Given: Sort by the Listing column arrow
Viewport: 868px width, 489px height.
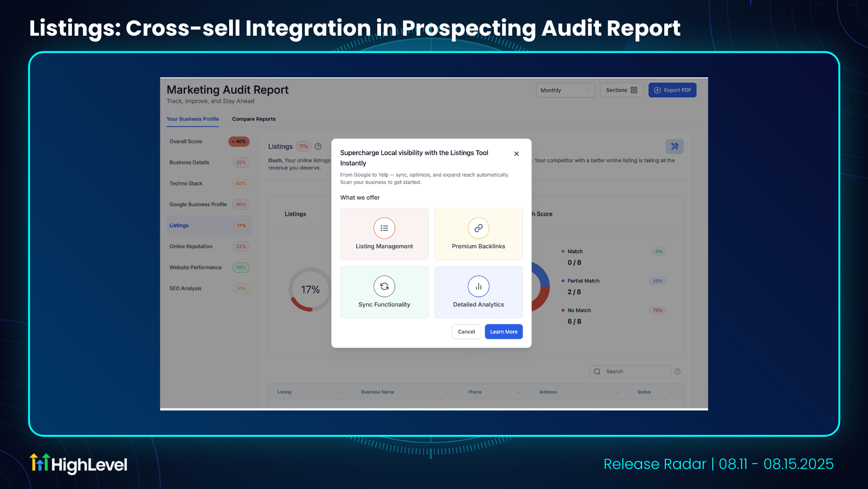Looking at the screenshot, I should 341,392.
